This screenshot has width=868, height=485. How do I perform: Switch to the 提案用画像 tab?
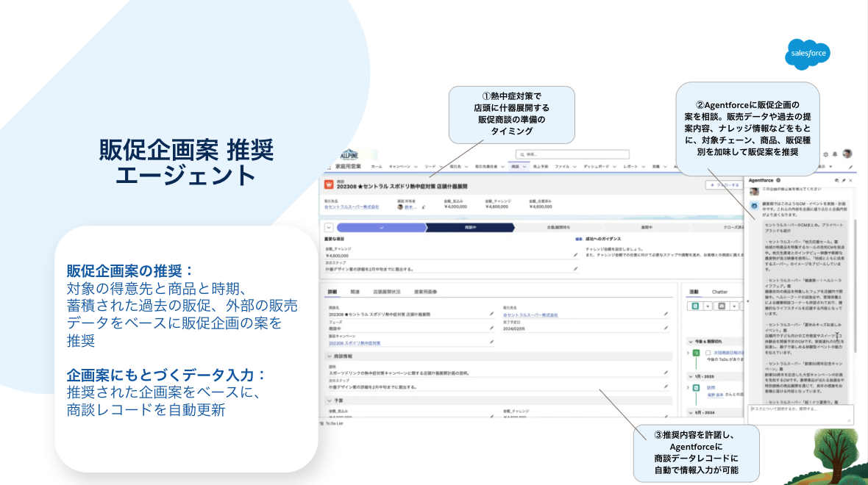pos(425,292)
